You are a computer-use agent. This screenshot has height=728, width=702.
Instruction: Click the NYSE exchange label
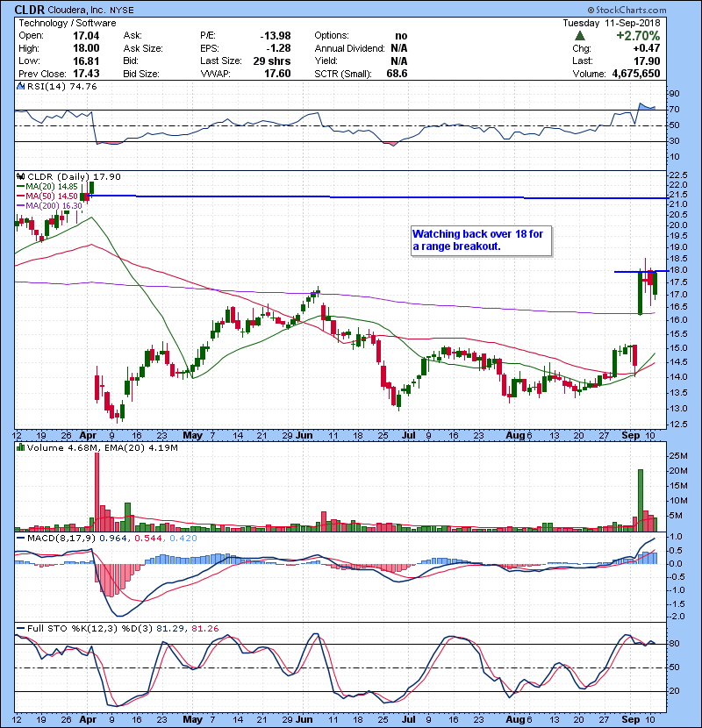pos(122,11)
